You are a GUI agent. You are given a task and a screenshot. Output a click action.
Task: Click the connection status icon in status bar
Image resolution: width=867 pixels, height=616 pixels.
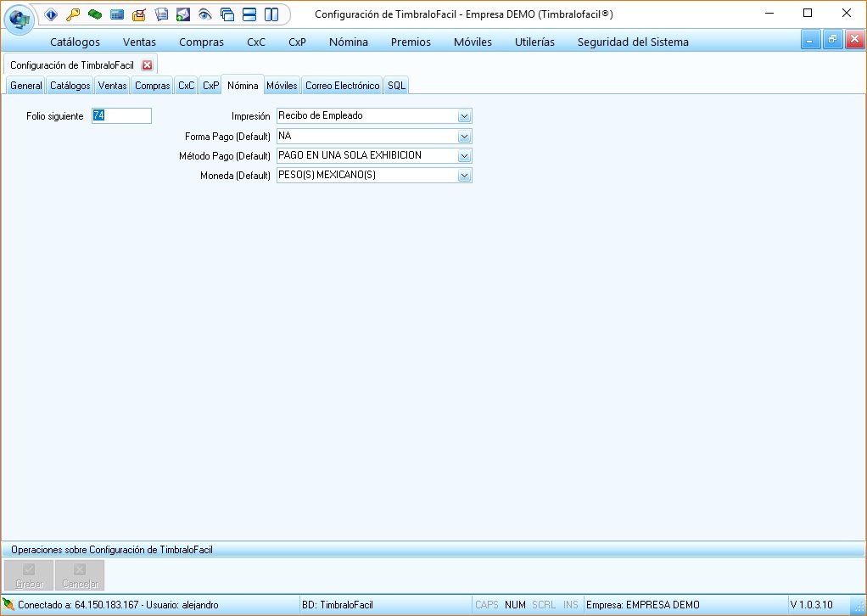[x=8, y=604]
